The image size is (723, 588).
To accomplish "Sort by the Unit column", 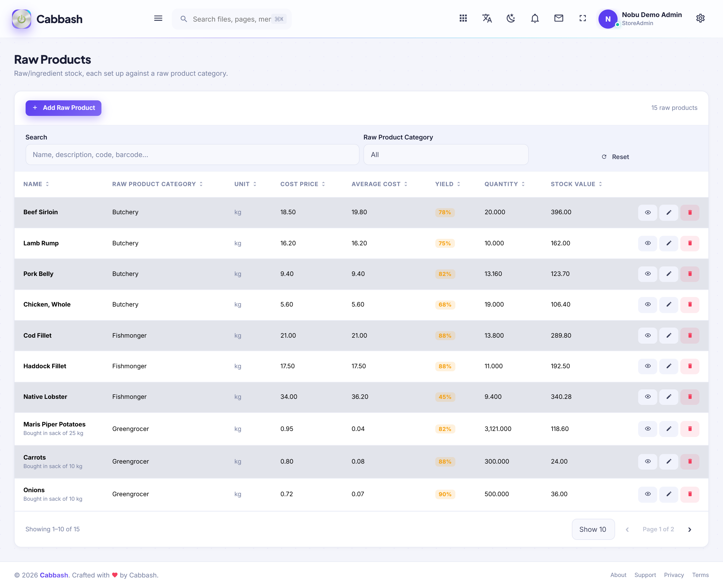I will pyautogui.click(x=246, y=184).
